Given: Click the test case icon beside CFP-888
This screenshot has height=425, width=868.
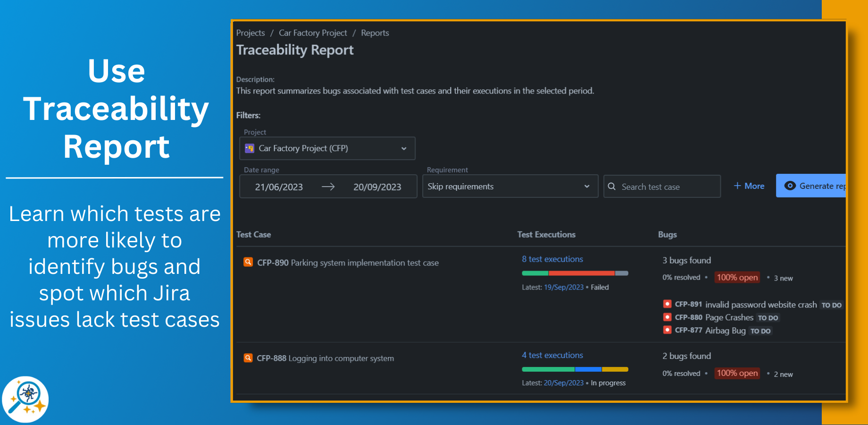Looking at the screenshot, I should [x=248, y=357].
